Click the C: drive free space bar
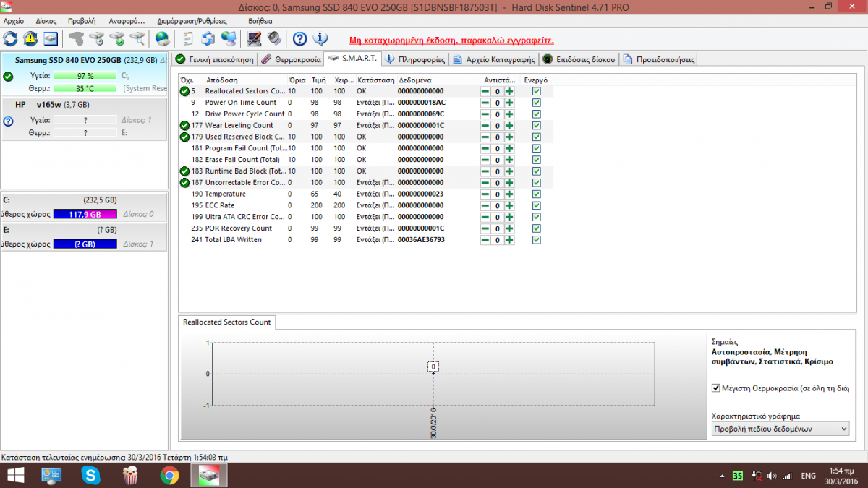 coord(85,214)
